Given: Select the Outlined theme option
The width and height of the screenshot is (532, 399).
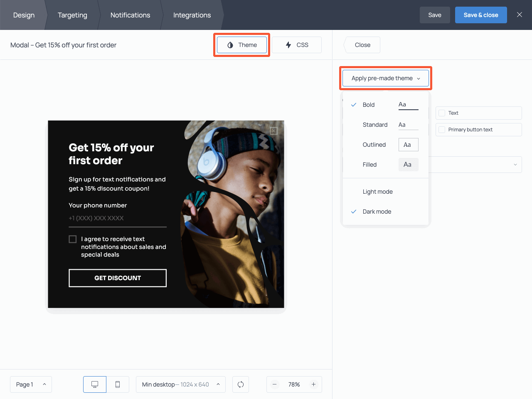Looking at the screenshot, I should coord(374,145).
